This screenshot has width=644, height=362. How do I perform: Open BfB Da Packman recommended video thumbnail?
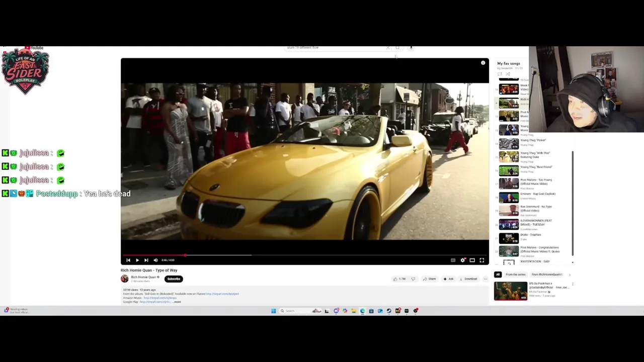510,291
